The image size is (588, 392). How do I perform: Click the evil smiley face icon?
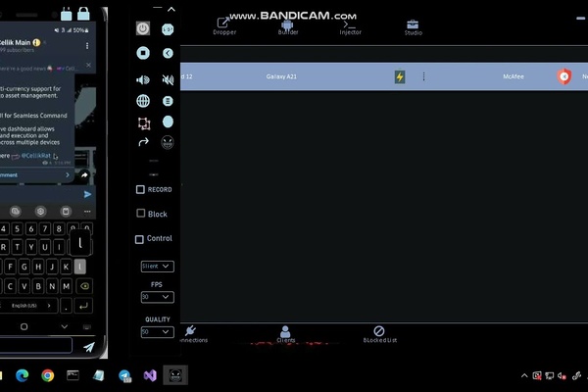(168, 142)
